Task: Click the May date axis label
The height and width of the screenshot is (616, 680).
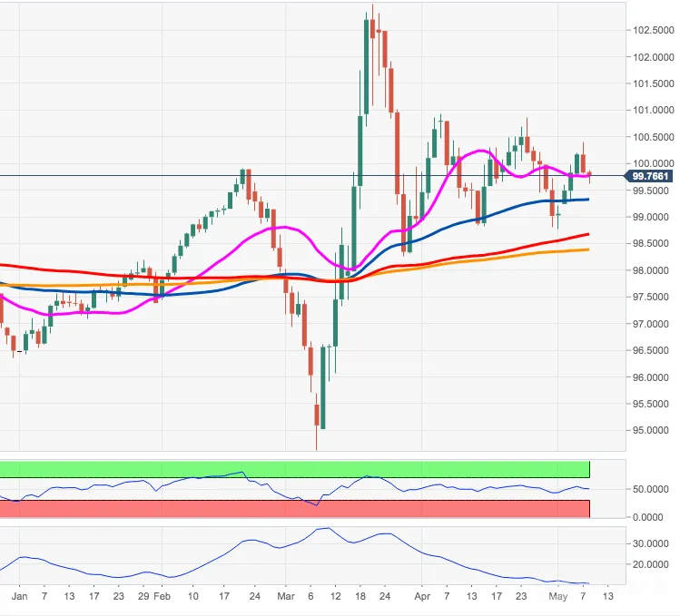Action: (x=557, y=596)
